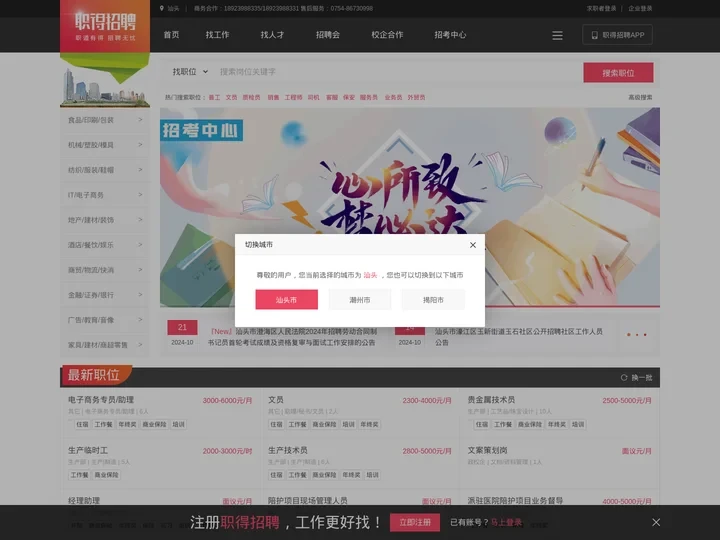Expand 金融/证券/银行 category
720x540 pixels.
[x=105, y=295]
